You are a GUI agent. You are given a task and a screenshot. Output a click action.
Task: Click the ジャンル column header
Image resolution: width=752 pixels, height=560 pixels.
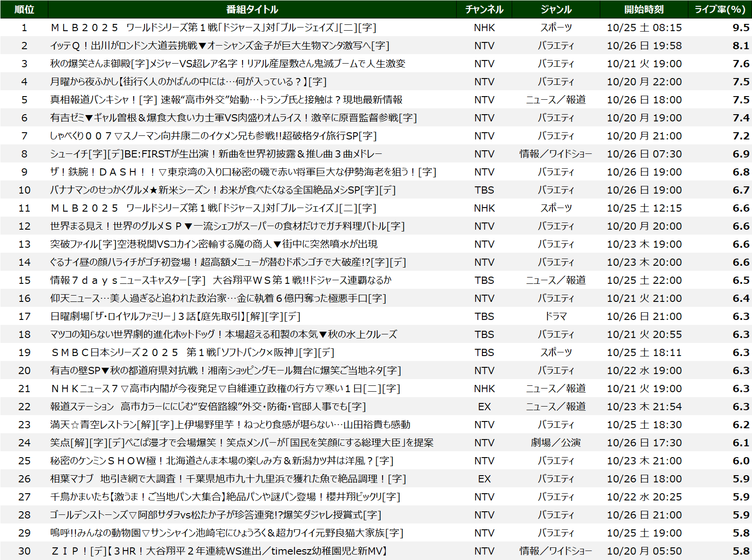point(556,9)
